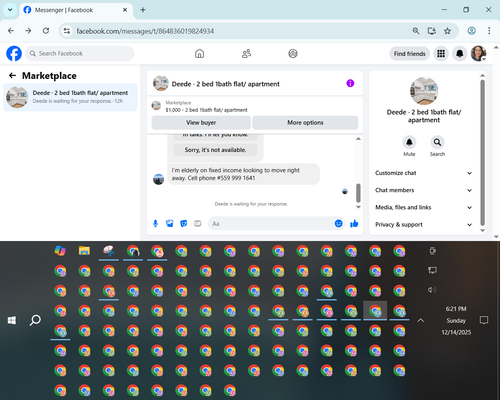The width and height of the screenshot is (500, 400).
Task: Send the 'Sorry, it's not available.' quick reply
Action: tap(215, 150)
